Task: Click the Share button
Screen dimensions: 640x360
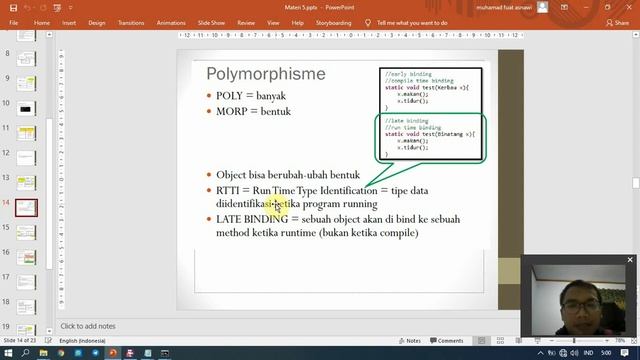Action: coord(618,23)
